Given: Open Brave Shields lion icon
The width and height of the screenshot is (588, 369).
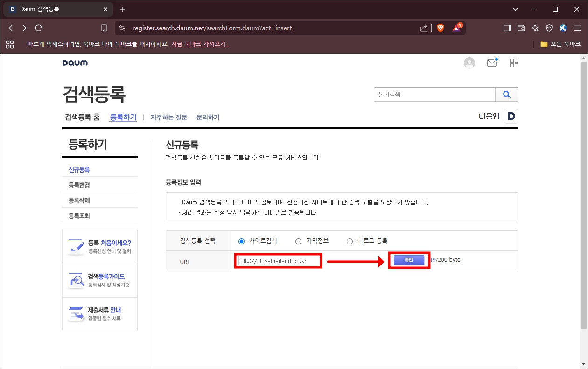Looking at the screenshot, I should pos(441,28).
